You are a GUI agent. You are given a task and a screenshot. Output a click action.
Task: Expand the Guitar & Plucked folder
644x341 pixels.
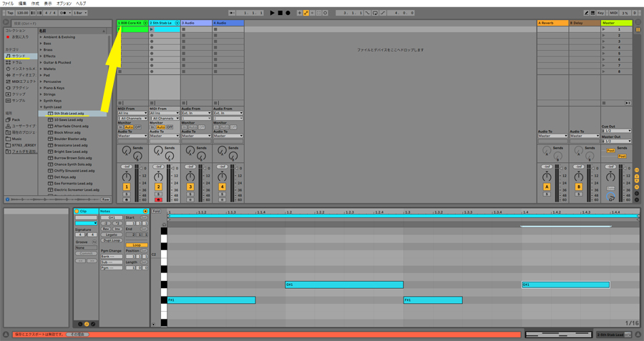41,62
